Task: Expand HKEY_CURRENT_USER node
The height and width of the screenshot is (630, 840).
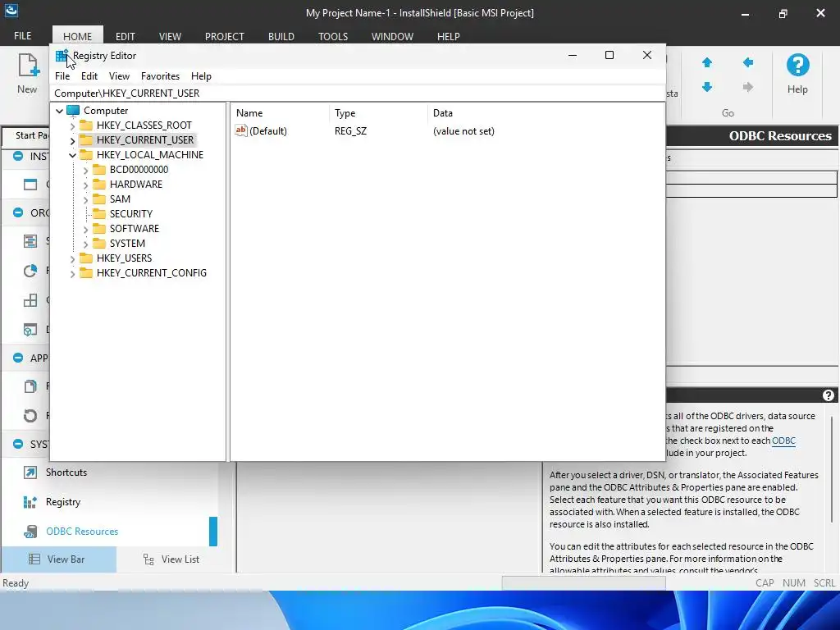Action: point(72,141)
